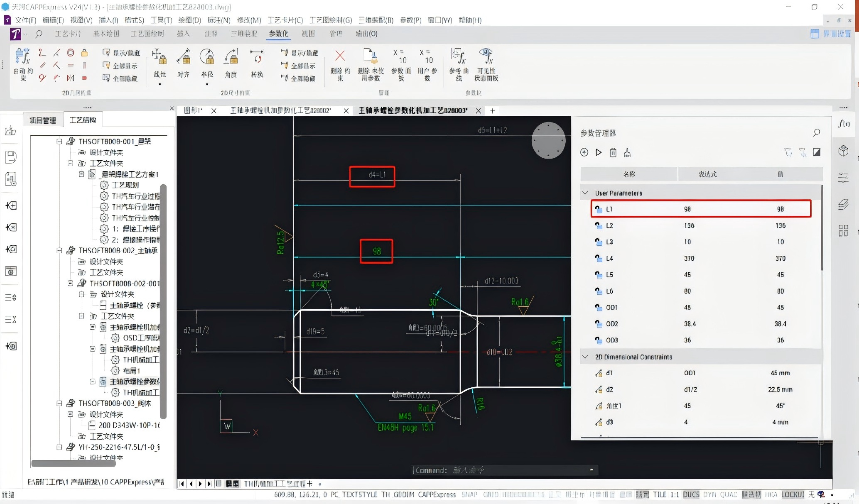Image resolution: width=859 pixels, height=504 pixels.
Task: Select the symmetric constraint icon
Action: click(x=71, y=78)
